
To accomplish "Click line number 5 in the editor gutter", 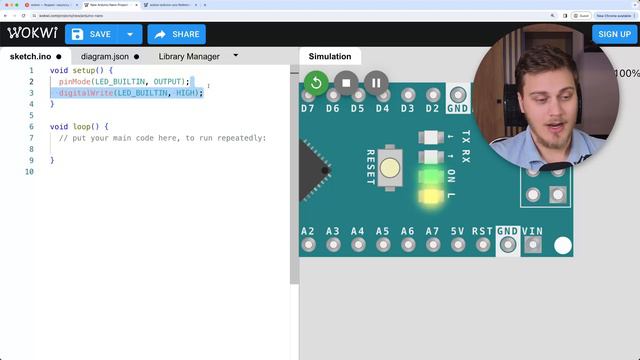I will pos(31,116).
